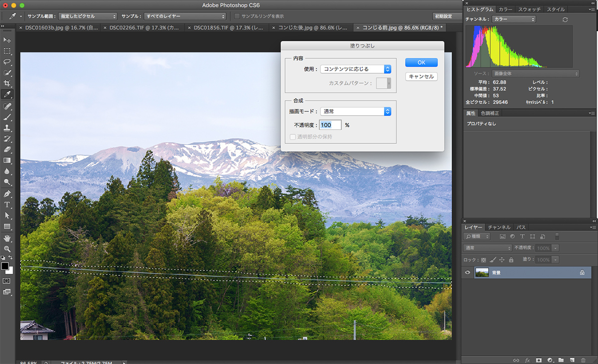Viewport: 598px width, 364px height.
Task: Create a new adjustment layer
Action: coord(550,360)
